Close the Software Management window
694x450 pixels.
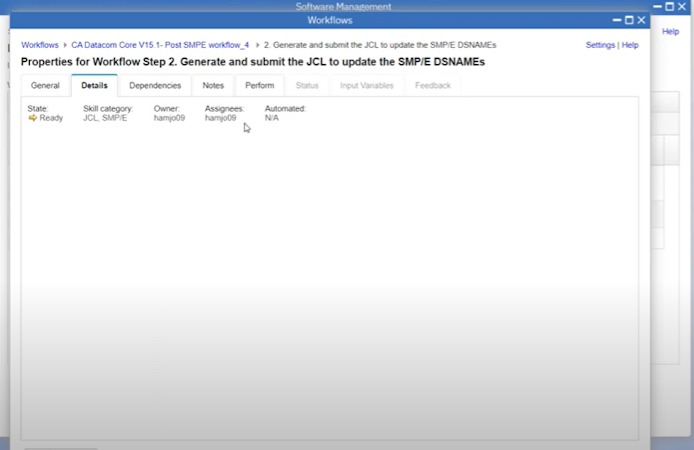(x=682, y=7)
